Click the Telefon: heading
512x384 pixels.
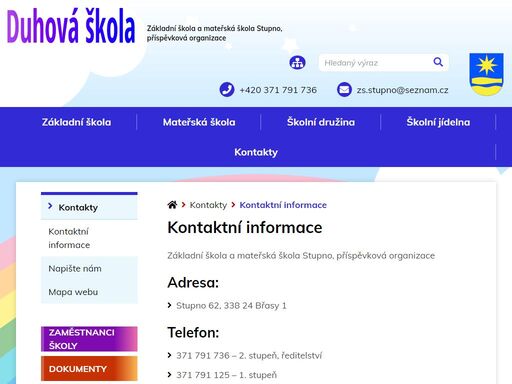(193, 333)
